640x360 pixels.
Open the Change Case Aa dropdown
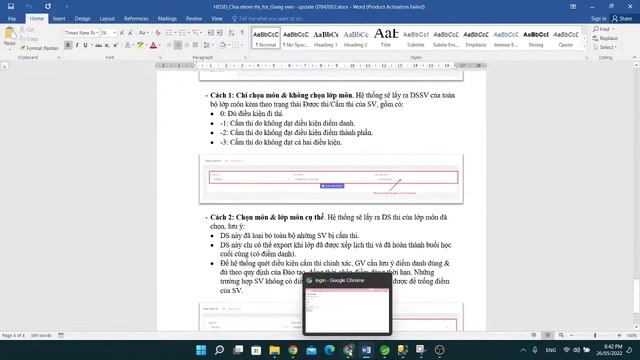point(143,33)
